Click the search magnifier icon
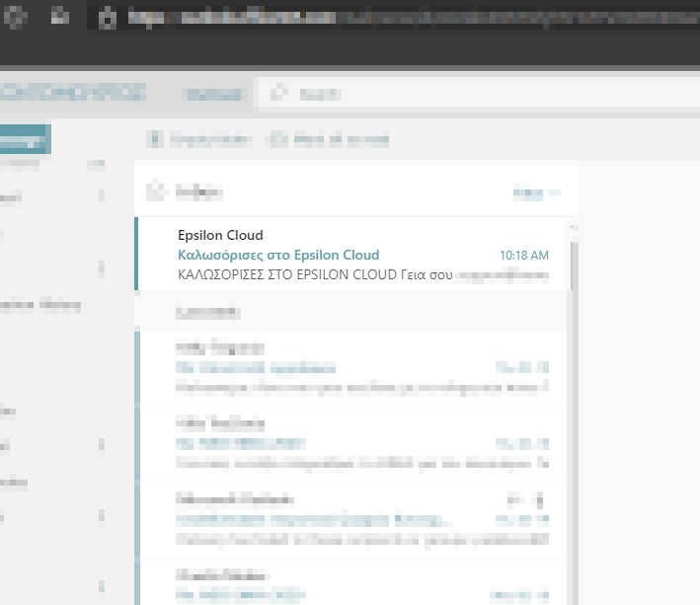Image resolution: width=700 pixels, height=605 pixels. click(x=279, y=93)
